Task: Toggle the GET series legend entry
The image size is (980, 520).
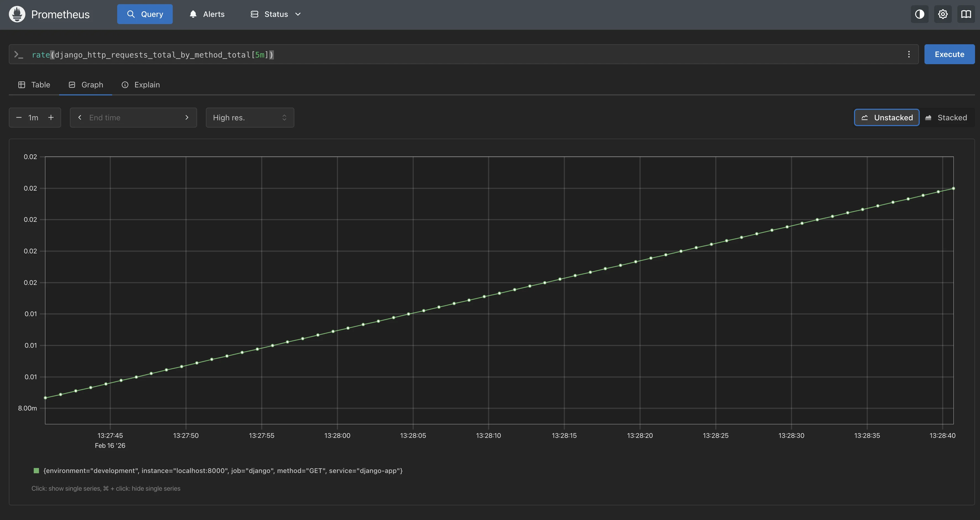Action: 223,471
